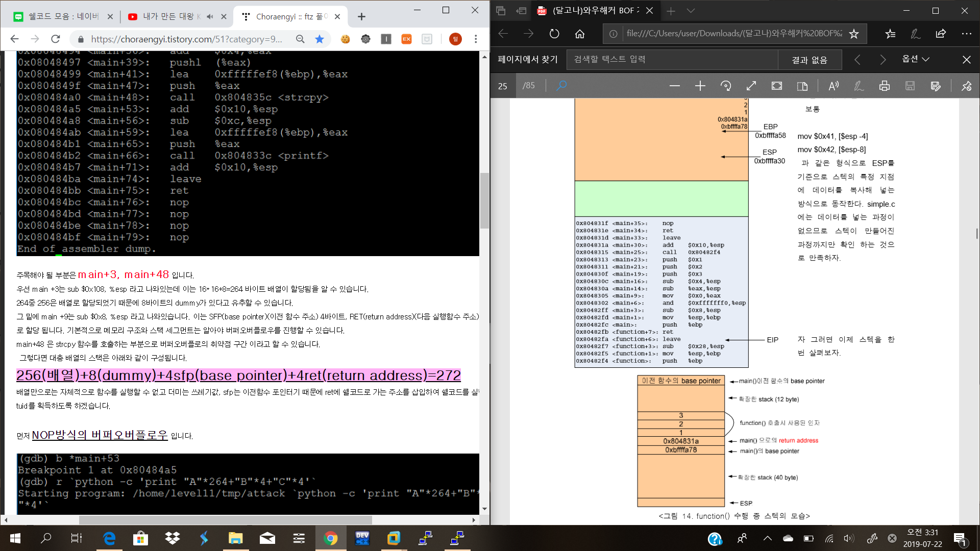The height and width of the screenshot is (551, 980).
Task: Click the Save as icon in PDF toolbar
Action: (x=935, y=86)
